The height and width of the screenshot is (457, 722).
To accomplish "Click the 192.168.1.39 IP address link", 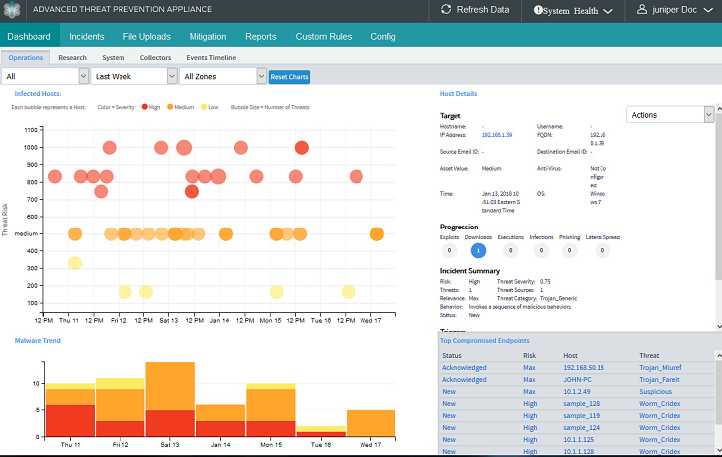I will 498,134.
